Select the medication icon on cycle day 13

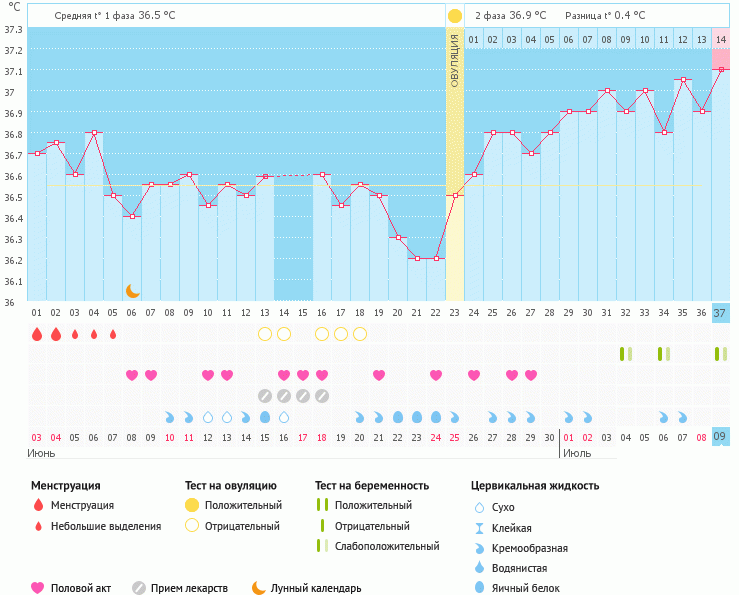265,396
